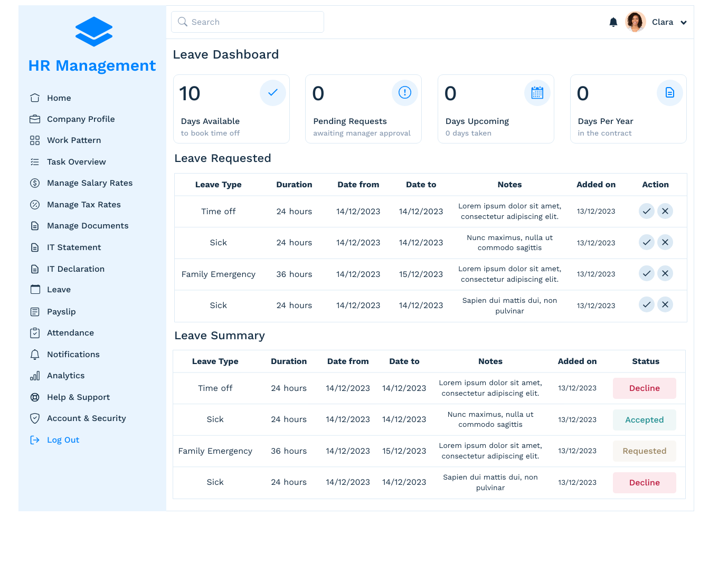Screen dimensions: 728x564
Task: Open Clara's profile avatar
Action: (635, 22)
